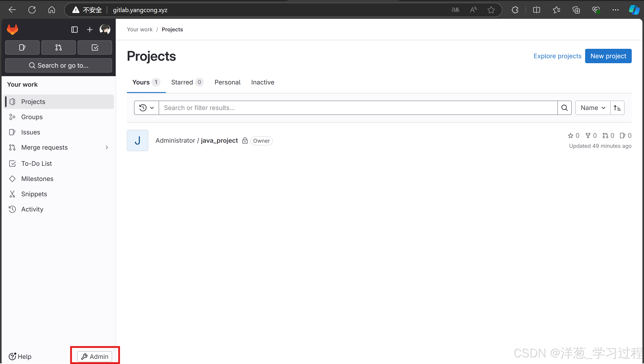
Task: Expand the Merge requests submenu
Action: [107, 147]
